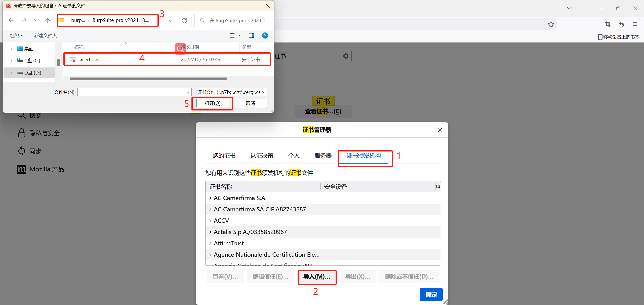The height and width of the screenshot is (305, 644).
Task: Open the file dialog help icon
Action: coord(265,35)
